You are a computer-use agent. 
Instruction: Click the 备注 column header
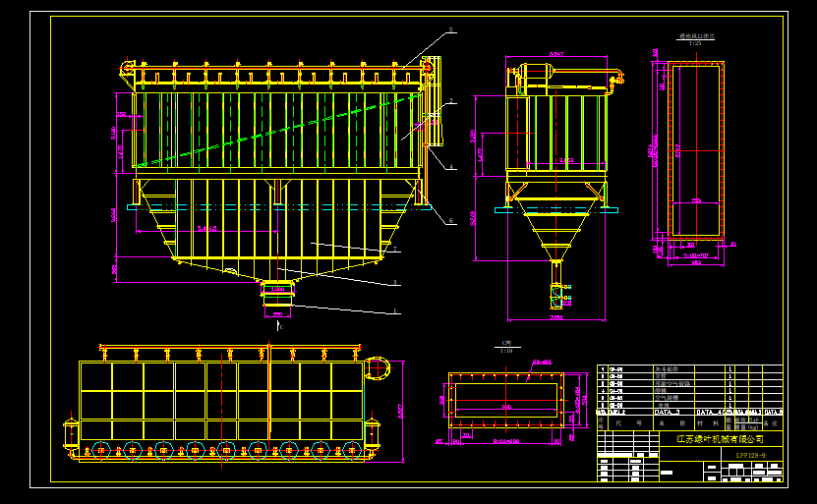coord(773,423)
